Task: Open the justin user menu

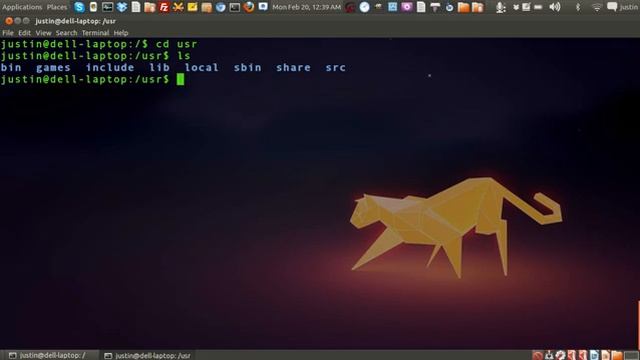Action: (x=629, y=7)
